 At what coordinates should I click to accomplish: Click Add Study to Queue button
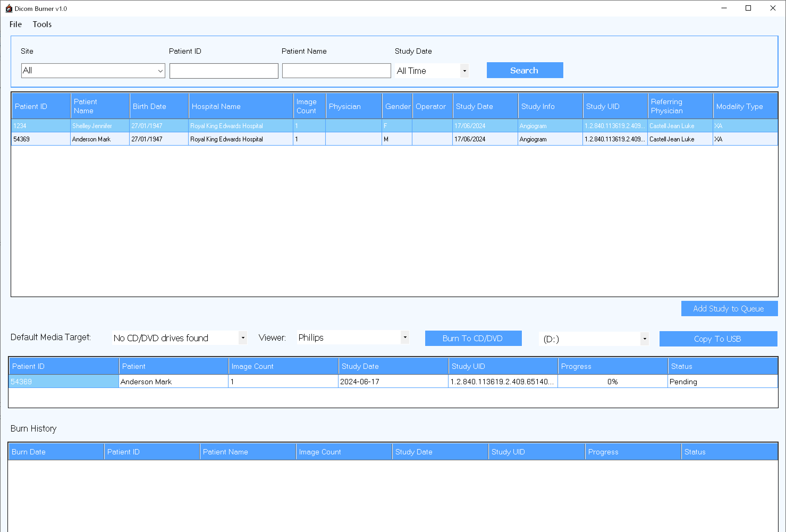[729, 309]
